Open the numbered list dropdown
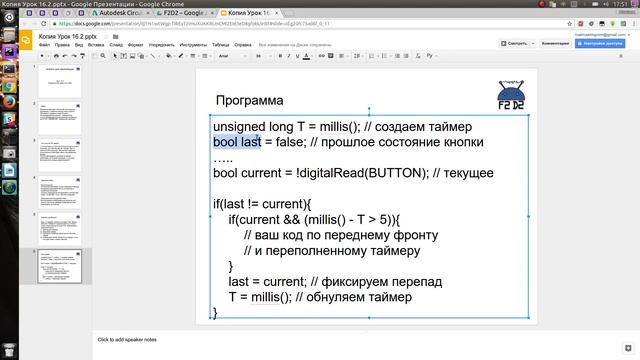Image resolution: width=640 pixels, height=360 pixels. pos(372,56)
